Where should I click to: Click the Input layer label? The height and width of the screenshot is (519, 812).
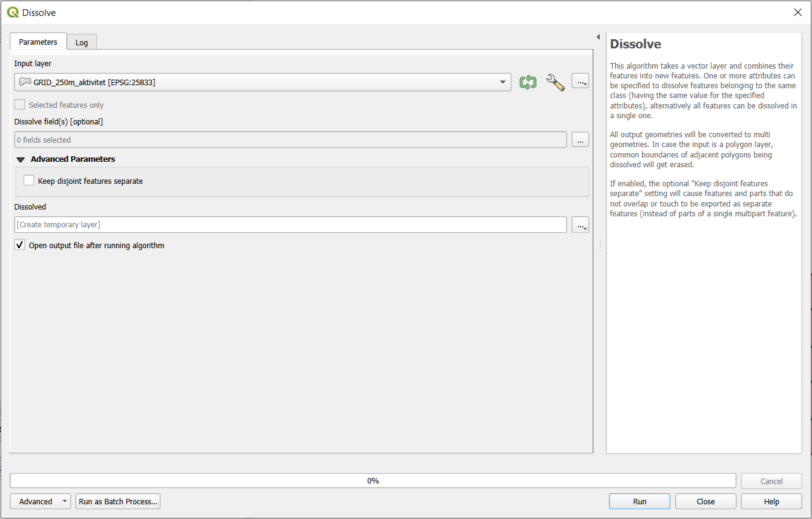(33, 63)
